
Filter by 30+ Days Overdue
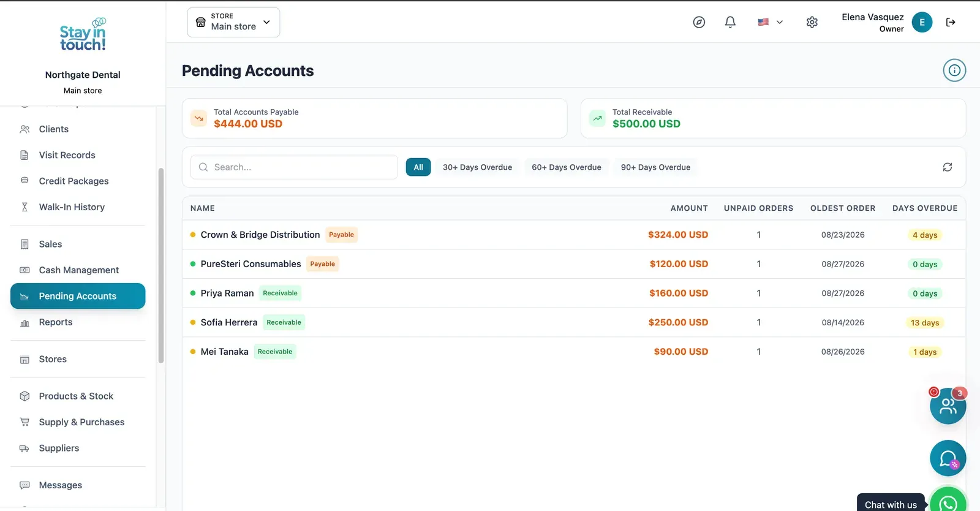click(477, 167)
